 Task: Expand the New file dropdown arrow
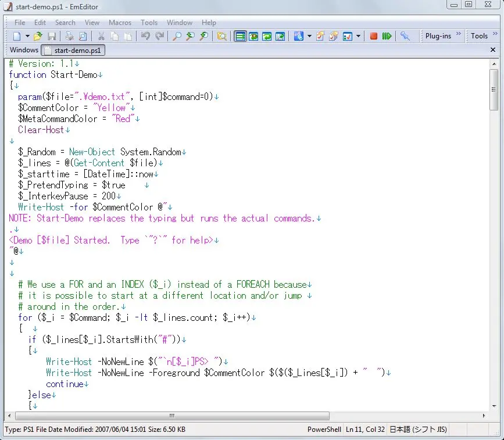pyautogui.click(x=27, y=36)
